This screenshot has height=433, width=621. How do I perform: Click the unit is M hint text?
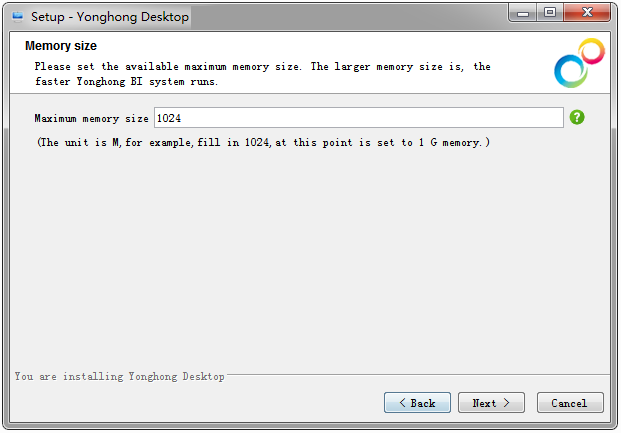(263, 142)
